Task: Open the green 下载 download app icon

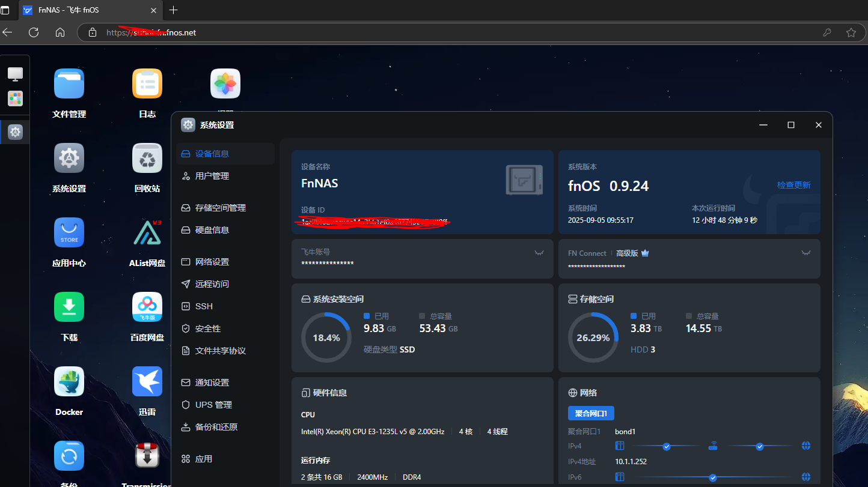Action: pyautogui.click(x=69, y=307)
